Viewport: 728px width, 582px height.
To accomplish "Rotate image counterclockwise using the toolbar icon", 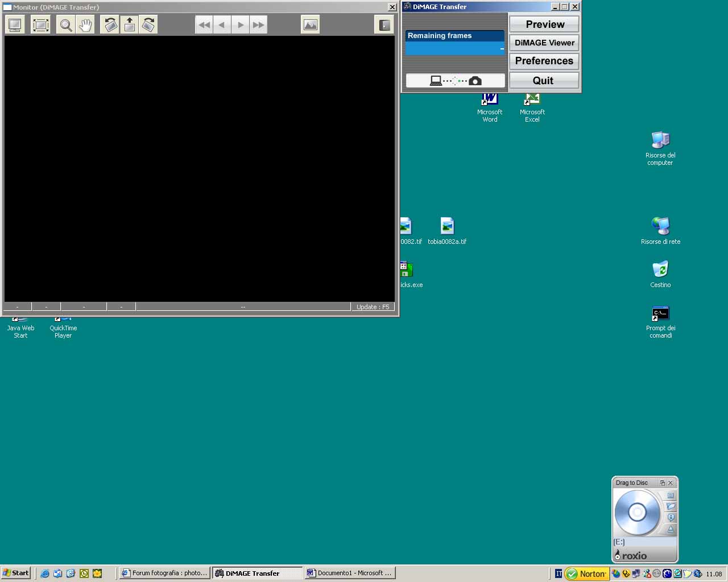I will click(x=110, y=25).
